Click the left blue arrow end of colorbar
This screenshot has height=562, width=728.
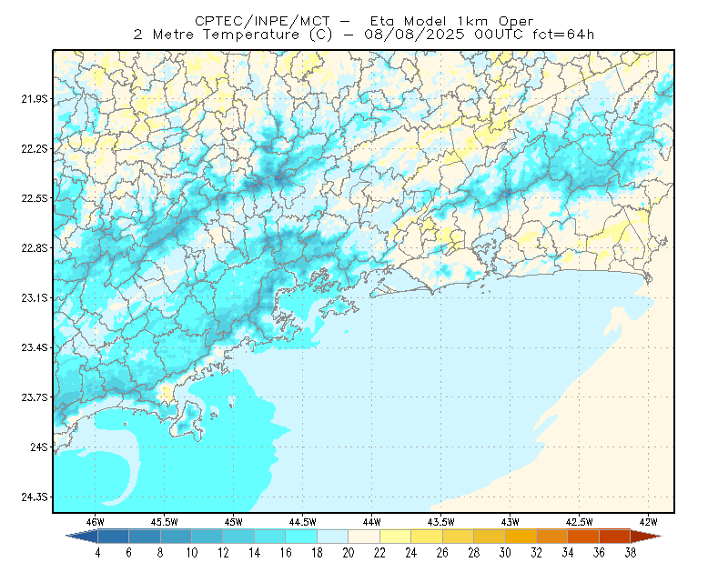(82, 537)
